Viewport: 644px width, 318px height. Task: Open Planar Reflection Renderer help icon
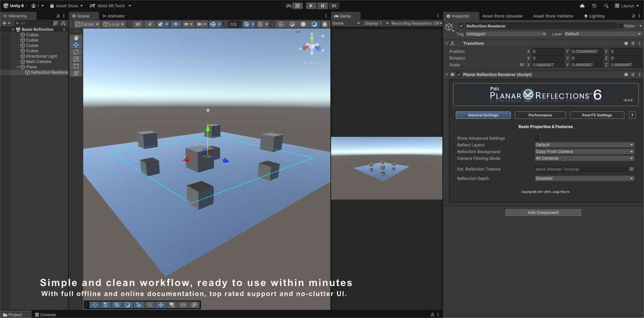626,75
